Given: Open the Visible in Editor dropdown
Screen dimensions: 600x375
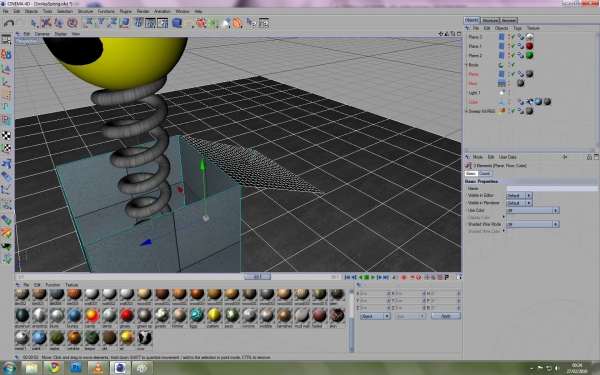Looking at the screenshot, I should [x=519, y=196].
